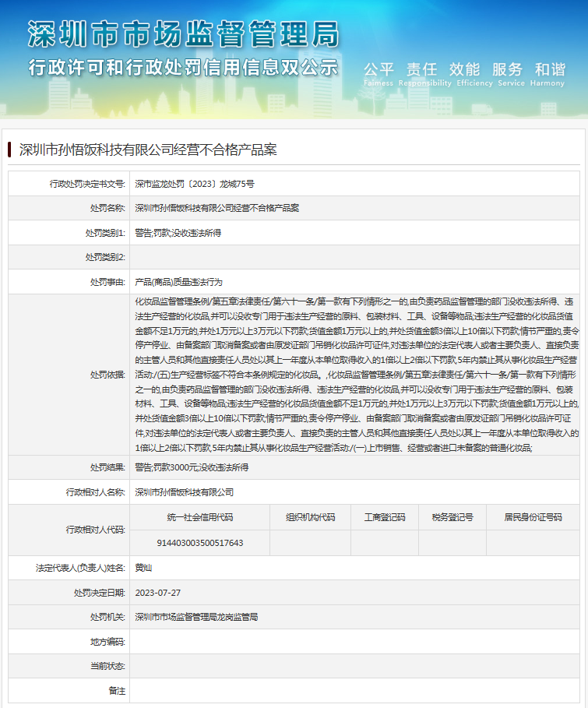
Task: Click the 处罚决定日期 label
Action: coord(100,593)
